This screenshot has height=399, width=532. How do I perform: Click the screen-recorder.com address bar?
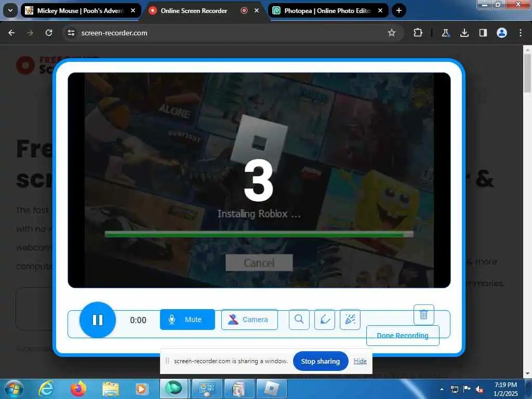233,33
